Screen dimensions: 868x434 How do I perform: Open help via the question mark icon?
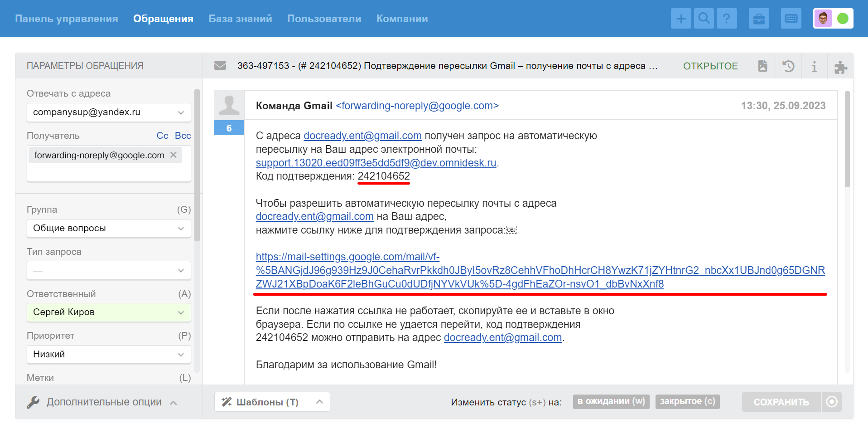tap(727, 19)
